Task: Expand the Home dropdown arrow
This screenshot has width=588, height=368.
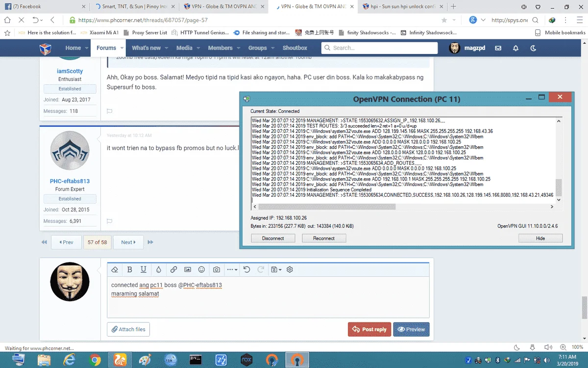Action: point(86,49)
